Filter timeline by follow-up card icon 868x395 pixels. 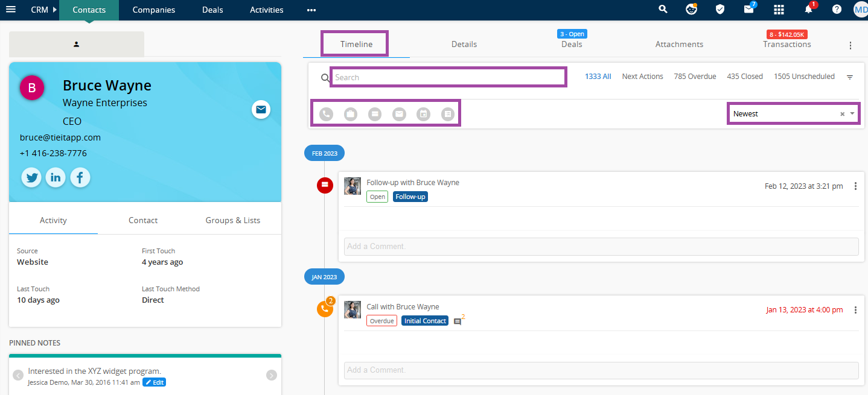pos(375,114)
